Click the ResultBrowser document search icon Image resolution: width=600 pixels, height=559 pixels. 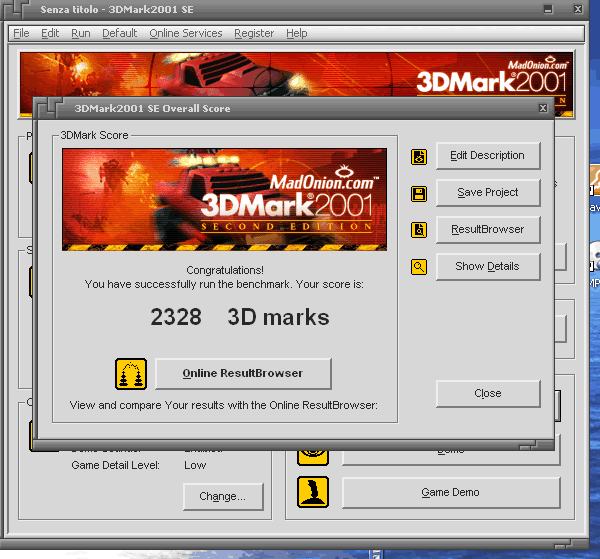point(419,230)
